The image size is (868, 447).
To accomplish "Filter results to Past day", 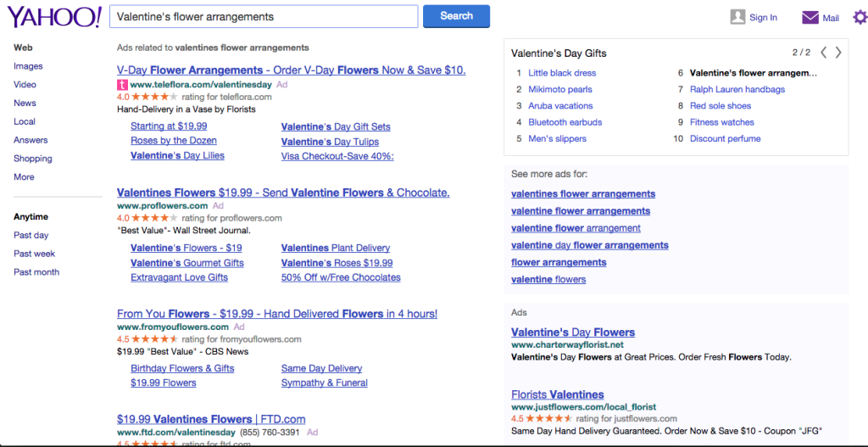I will pyautogui.click(x=31, y=235).
